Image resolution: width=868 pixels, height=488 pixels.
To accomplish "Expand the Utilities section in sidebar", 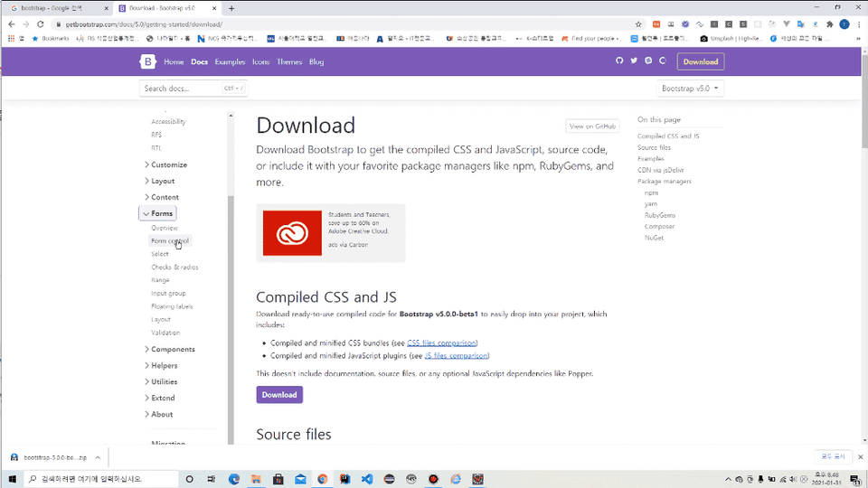I will (161, 381).
